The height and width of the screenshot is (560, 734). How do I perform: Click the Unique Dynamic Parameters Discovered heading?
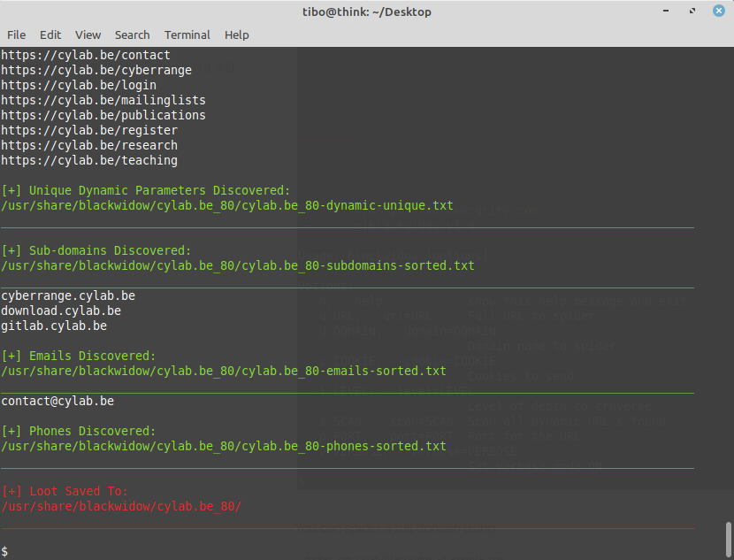(x=146, y=190)
